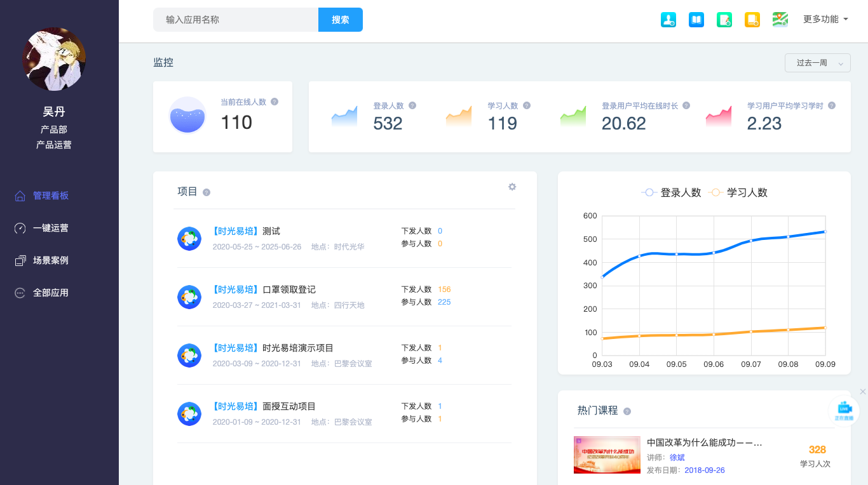Open the floating live broadcast icon
Screen dimensions: 868x485
click(x=844, y=411)
